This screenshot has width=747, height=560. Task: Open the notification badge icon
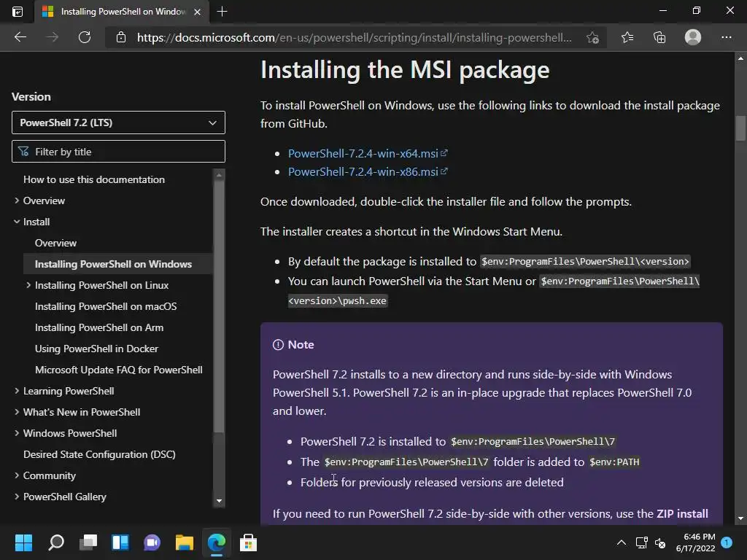click(727, 542)
